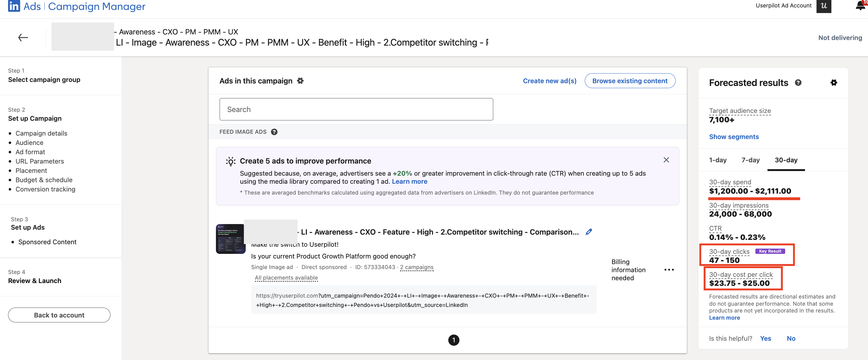This screenshot has height=360, width=868.
Task: Click the Forecasted results help icon
Action: pos(798,83)
